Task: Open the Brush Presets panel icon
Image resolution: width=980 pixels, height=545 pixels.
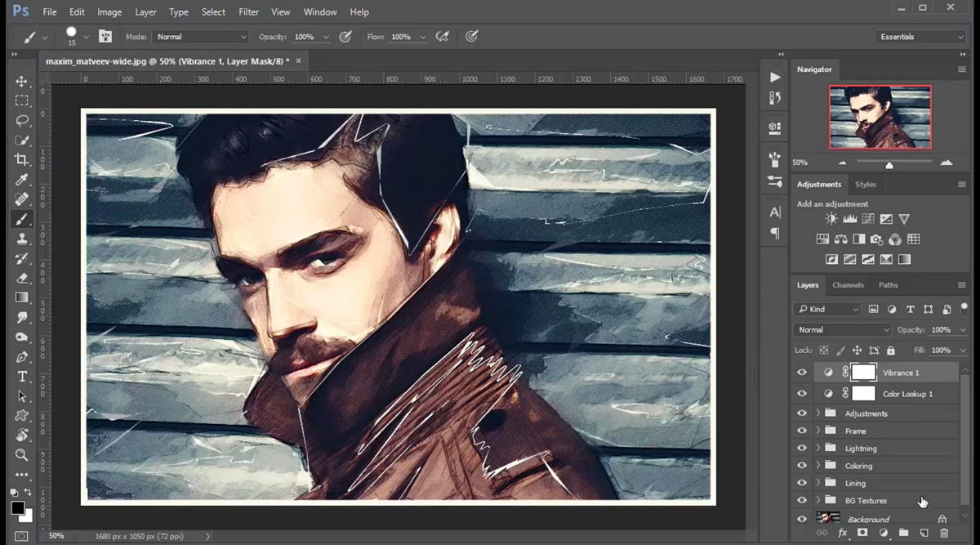Action: [x=775, y=181]
